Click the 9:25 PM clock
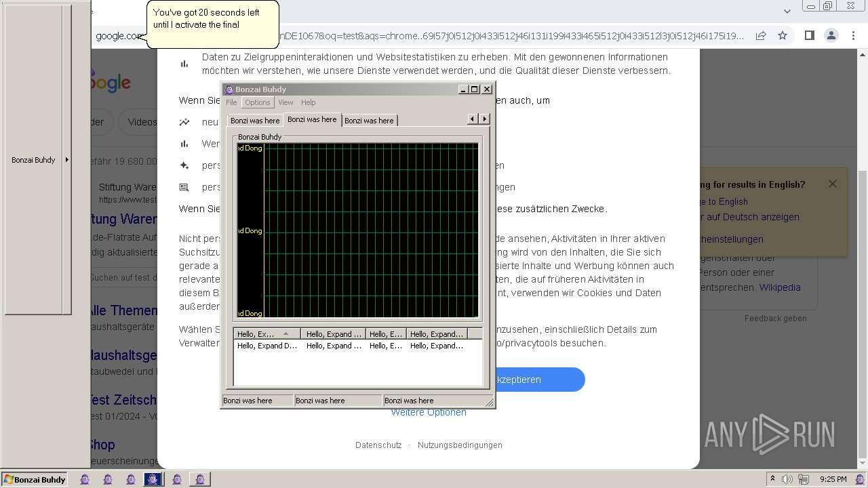Image resolution: width=868 pixels, height=488 pixels. point(833,479)
